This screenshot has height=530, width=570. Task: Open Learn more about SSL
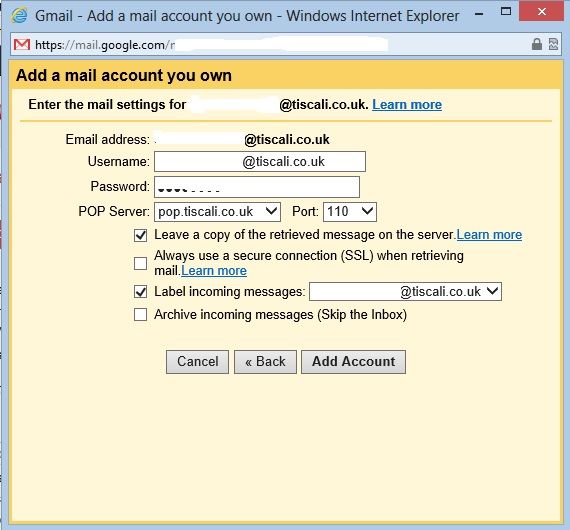(x=214, y=271)
